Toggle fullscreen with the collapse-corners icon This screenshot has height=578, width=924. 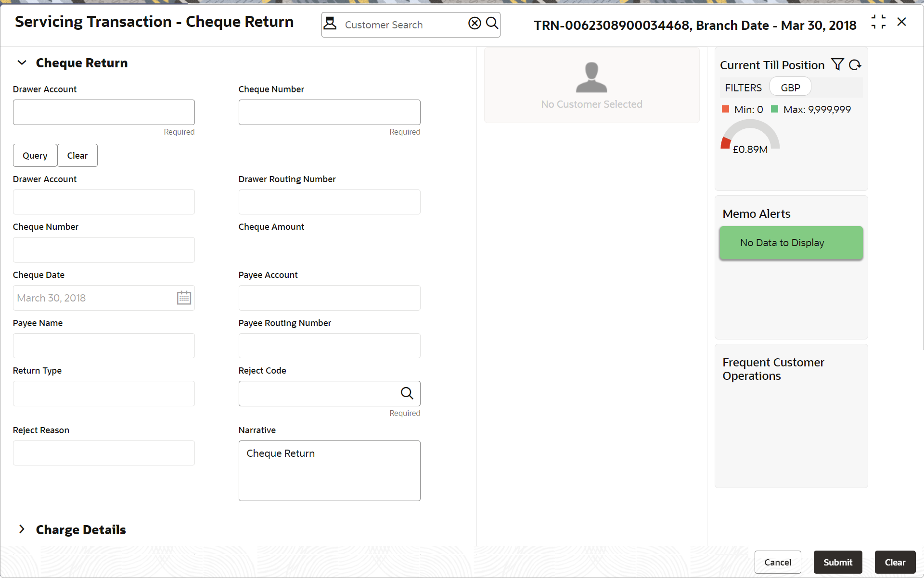878,22
